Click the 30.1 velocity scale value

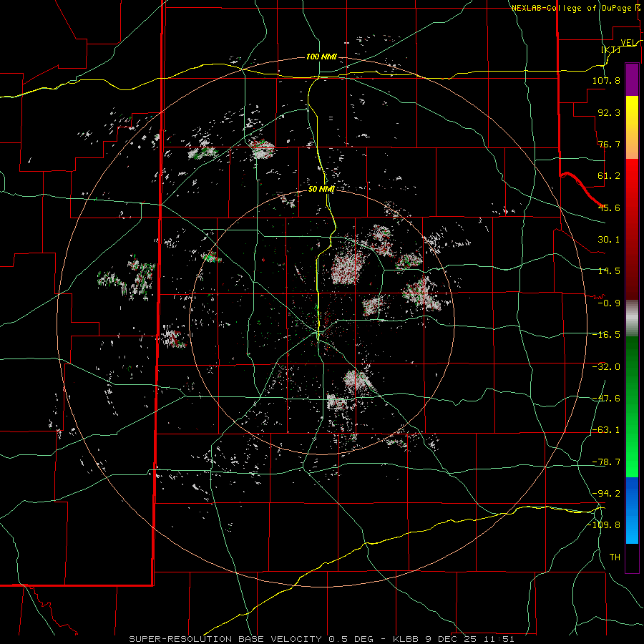coord(609,240)
